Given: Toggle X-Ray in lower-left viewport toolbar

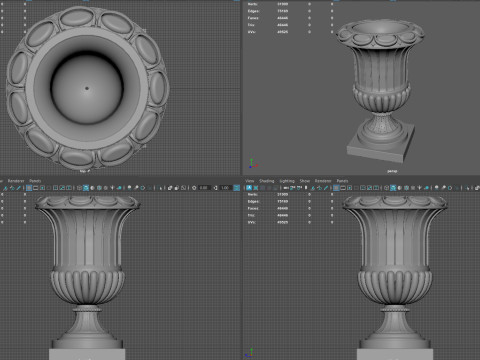Looking at the screenshot, I should coord(170,188).
